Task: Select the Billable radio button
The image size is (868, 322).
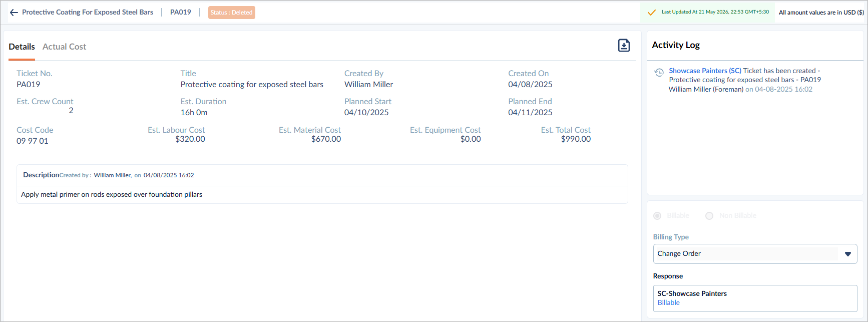Action: pyautogui.click(x=657, y=216)
